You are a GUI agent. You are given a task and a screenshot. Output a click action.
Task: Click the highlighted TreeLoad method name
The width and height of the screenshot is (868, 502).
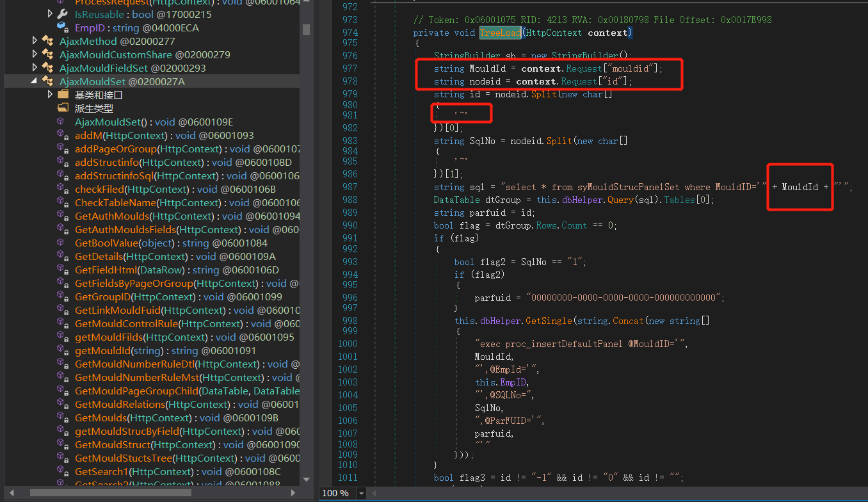501,32
